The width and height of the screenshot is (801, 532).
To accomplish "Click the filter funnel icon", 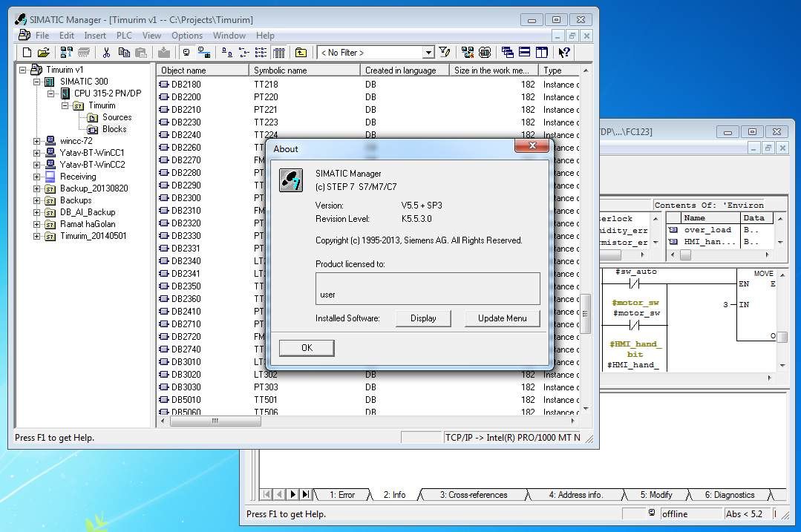I will pyautogui.click(x=445, y=52).
